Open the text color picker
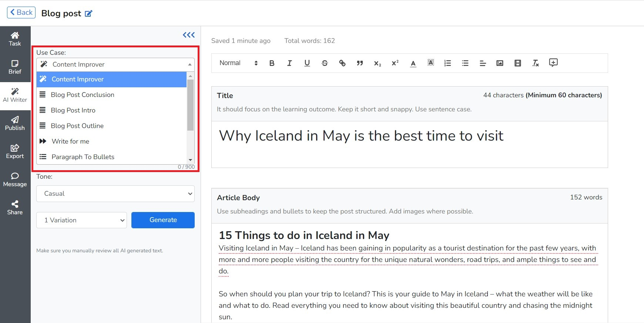Viewport: 644px width, 323px height. pos(413,63)
